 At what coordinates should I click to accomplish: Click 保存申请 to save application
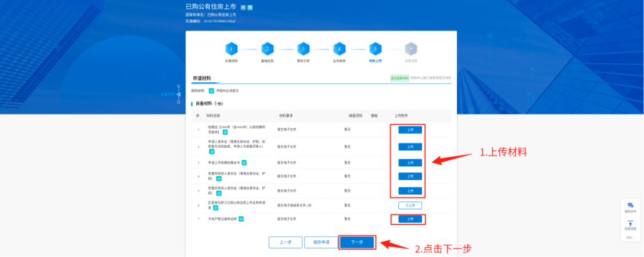317,242
